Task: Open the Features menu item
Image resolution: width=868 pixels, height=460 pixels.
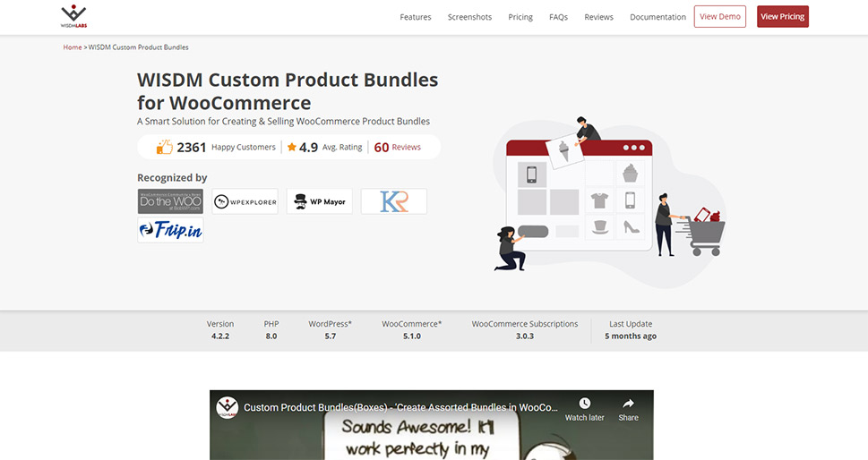Action: (415, 17)
